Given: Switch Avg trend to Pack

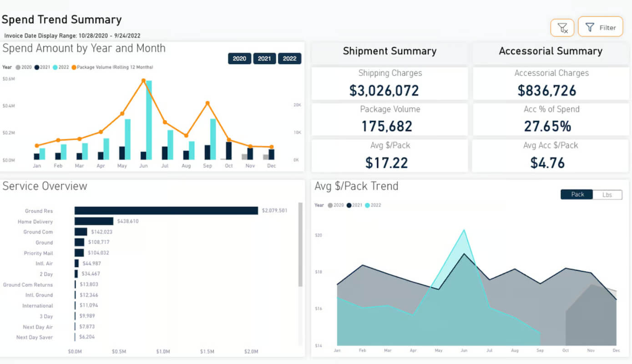Looking at the screenshot, I should coord(577,194).
